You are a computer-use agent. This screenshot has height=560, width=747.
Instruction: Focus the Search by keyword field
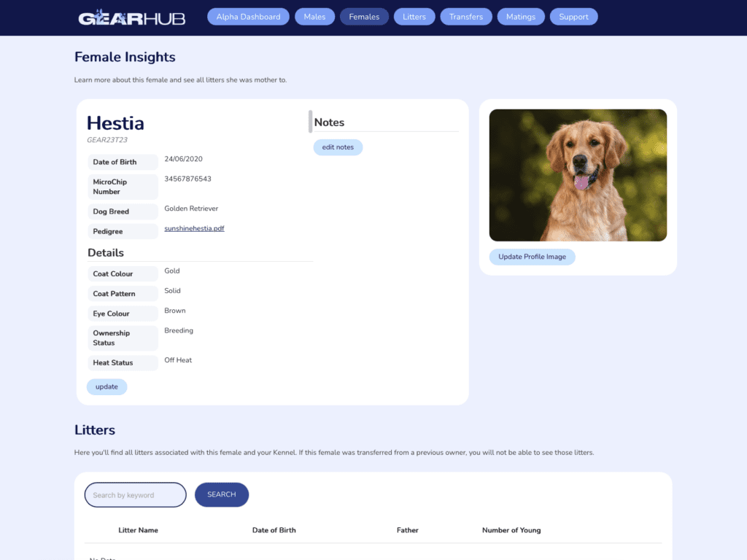tap(135, 495)
